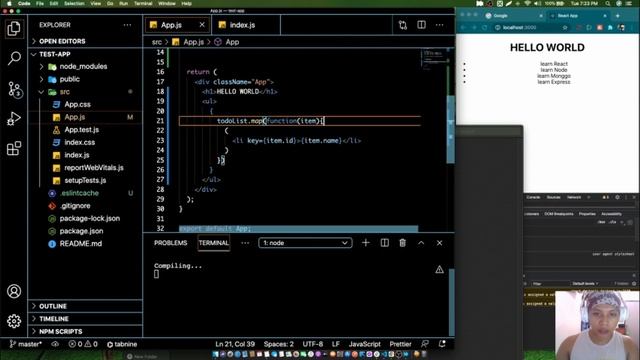Viewport: 640px width, 360px height.
Task: Open panel more views ellipsis
Action: point(245,243)
